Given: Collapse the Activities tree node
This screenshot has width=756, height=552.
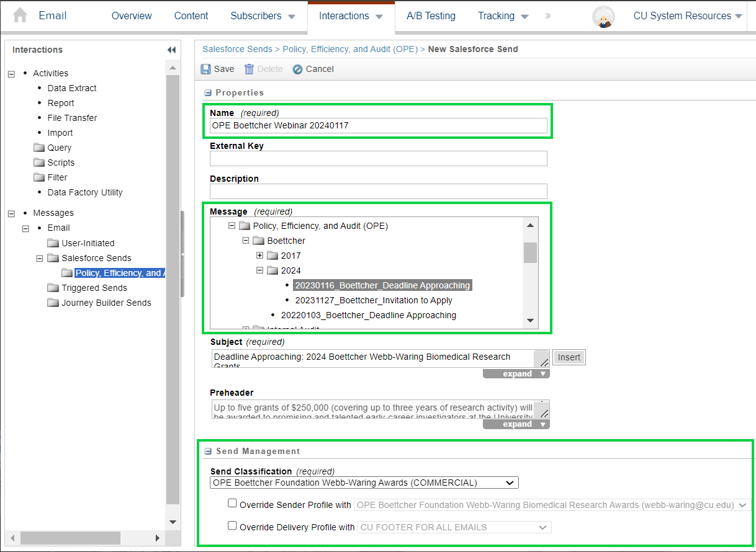Looking at the screenshot, I should [x=11, y=74].
